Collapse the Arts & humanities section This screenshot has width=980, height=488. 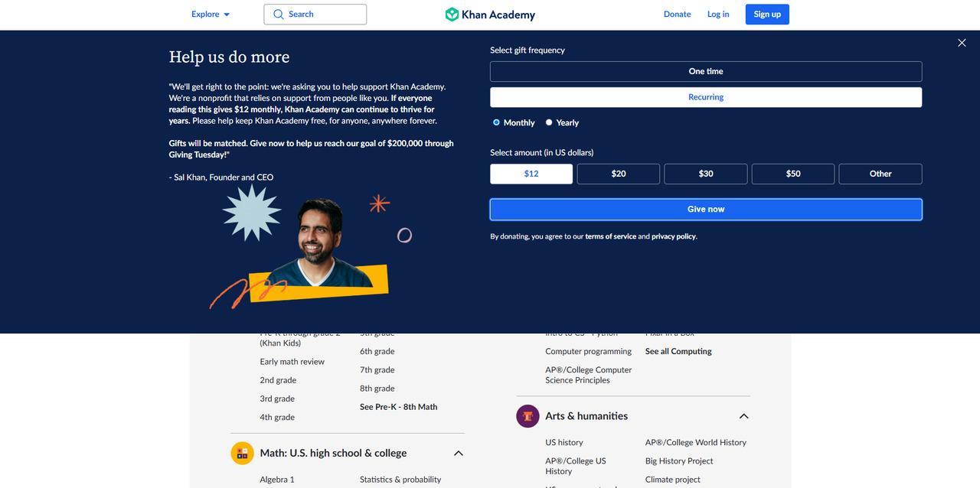pos(743,416)
